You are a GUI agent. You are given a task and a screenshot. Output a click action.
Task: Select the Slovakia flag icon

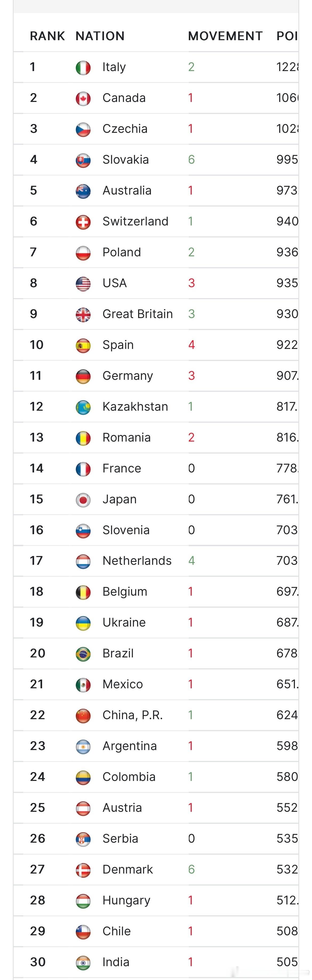coord(83,160)
